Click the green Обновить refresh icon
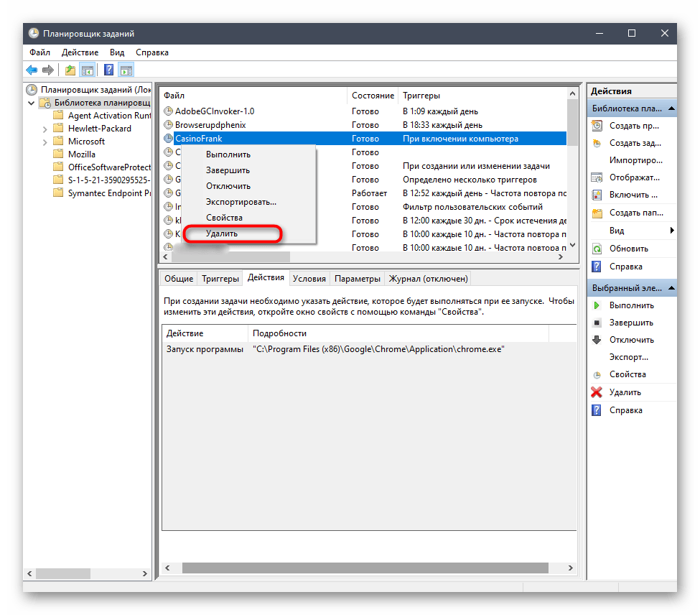This screenshot has height=615, width=700. (x=597, y=249)
